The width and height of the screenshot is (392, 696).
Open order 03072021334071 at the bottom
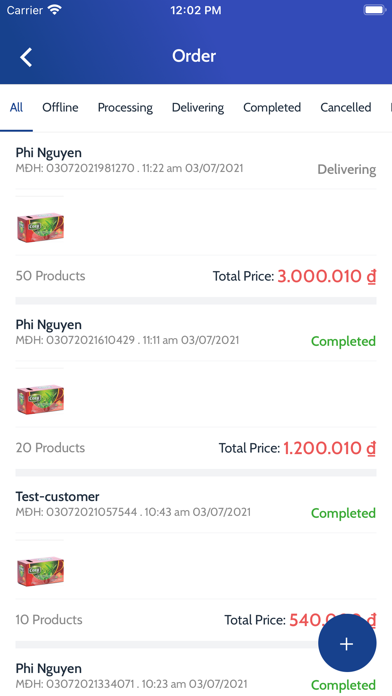pos(196,676)
